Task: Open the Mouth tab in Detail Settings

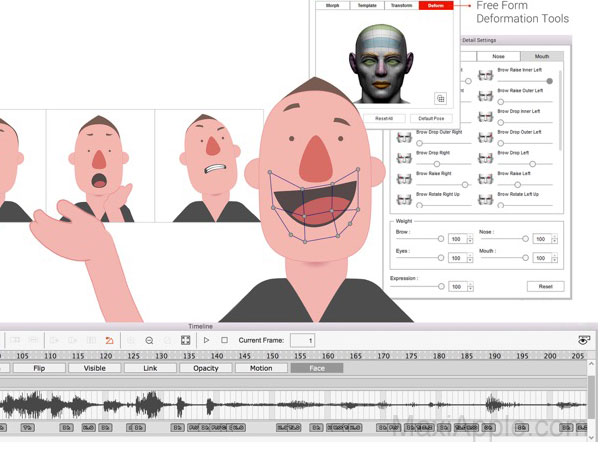Action: tap(541, 56)
